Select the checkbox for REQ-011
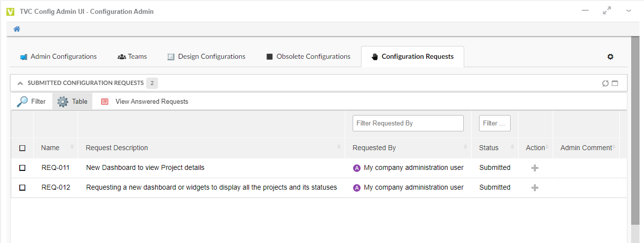 22,168
